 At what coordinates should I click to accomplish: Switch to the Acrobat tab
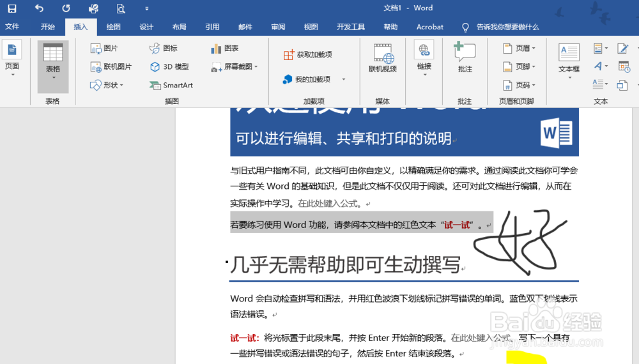tap(429, 27)
